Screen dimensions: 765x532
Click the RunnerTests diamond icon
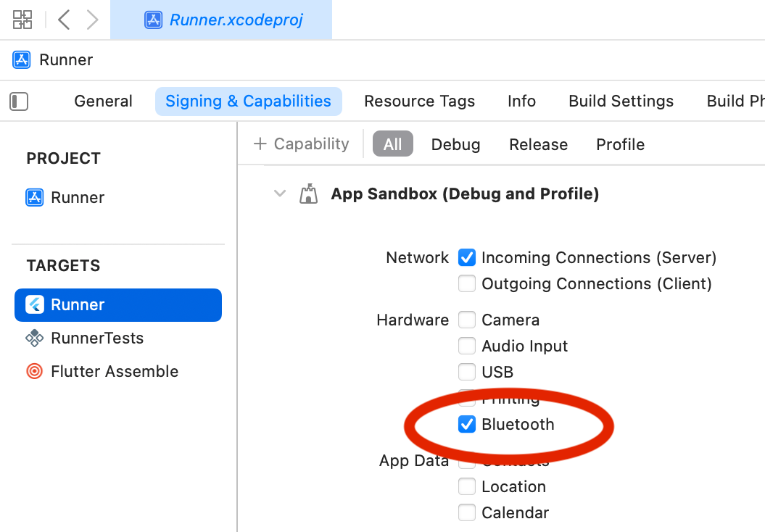click(x=34, y=338)
